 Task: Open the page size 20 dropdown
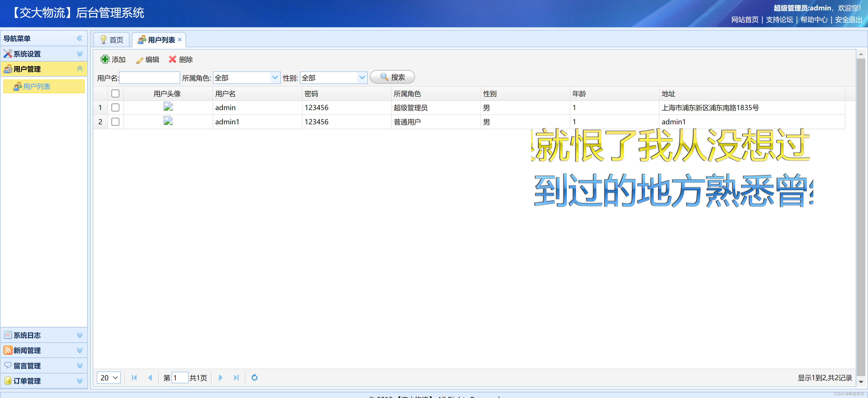pos(108,378)
